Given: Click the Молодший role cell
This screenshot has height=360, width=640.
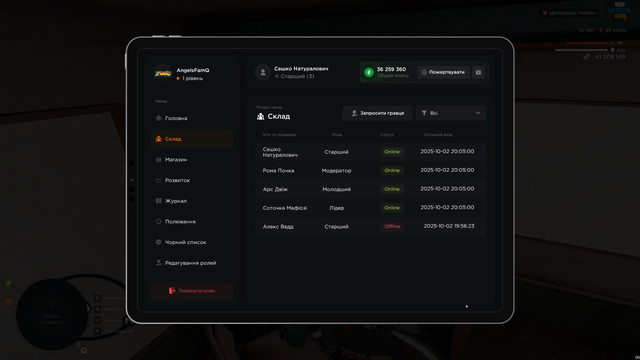Looking at the screenshot, I should (336, 189).
